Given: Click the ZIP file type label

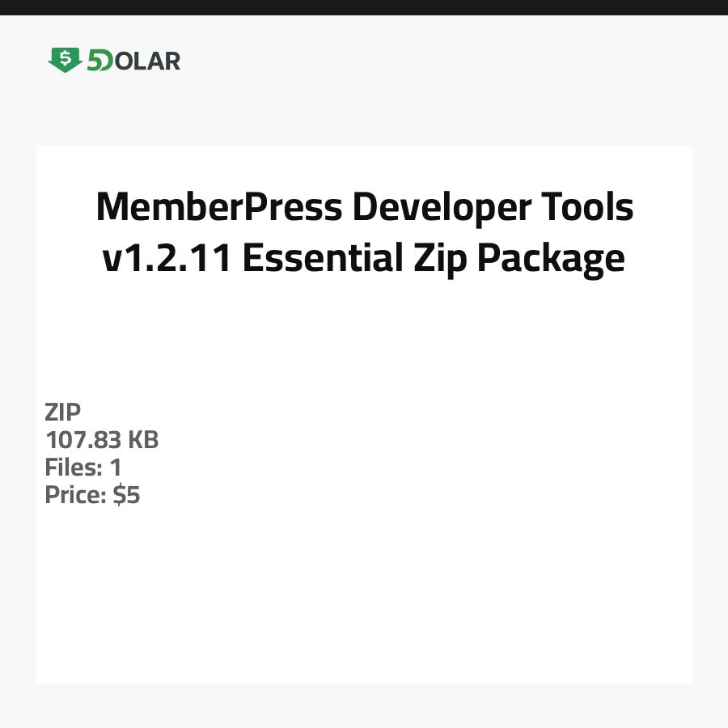Looking at the screenshot, I should (63, 413).
